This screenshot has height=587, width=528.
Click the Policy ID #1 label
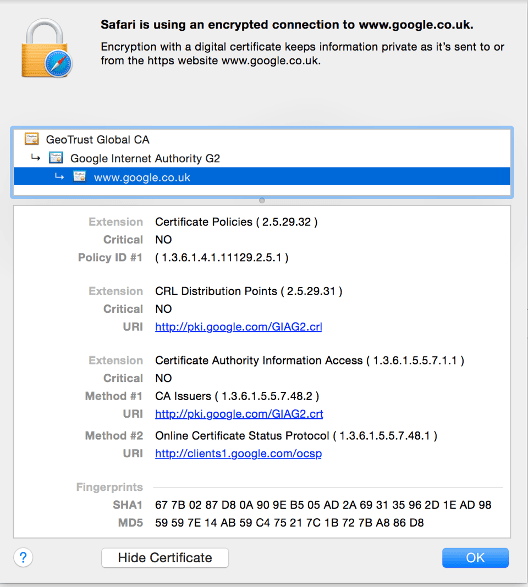point(110,258)
